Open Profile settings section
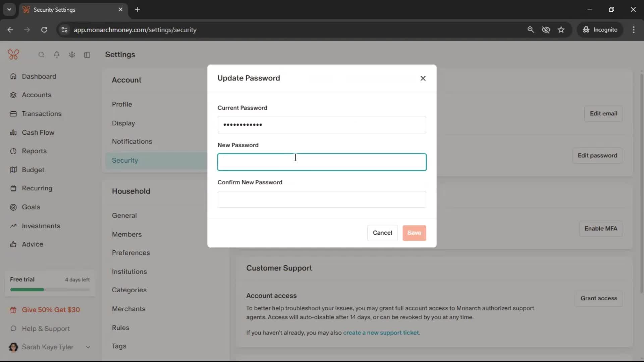The image size is (644, 362). coord(122,104)
